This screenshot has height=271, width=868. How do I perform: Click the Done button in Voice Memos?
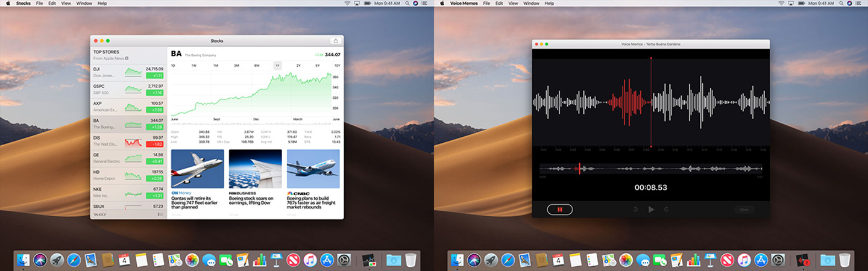(744, 210)
